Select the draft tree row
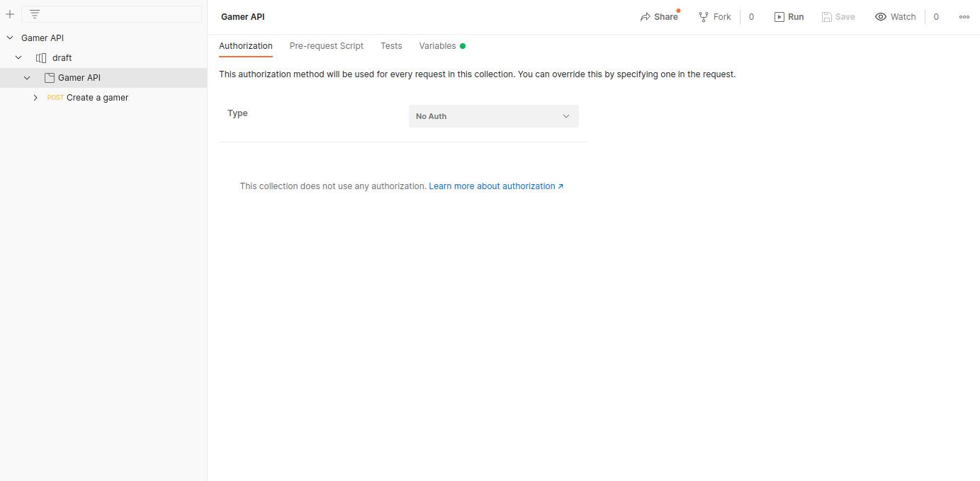Viewport: 980px width, 481px height. click(103, 58)
